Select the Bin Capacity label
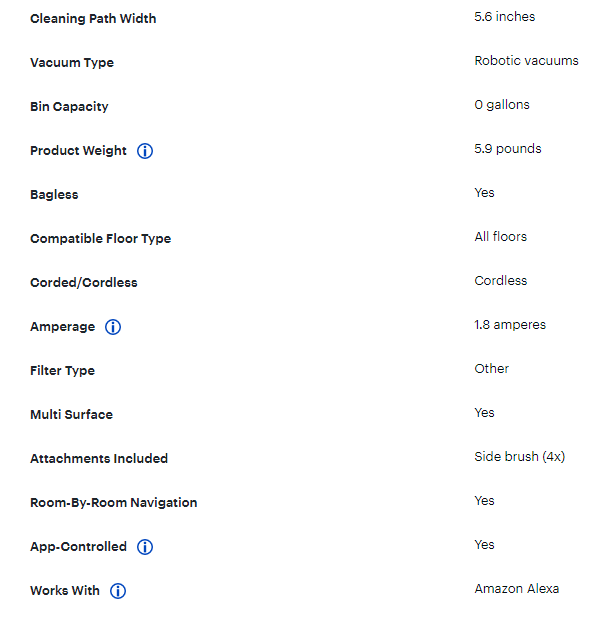Viewport: 593px width, 622px height. point(69,107)
